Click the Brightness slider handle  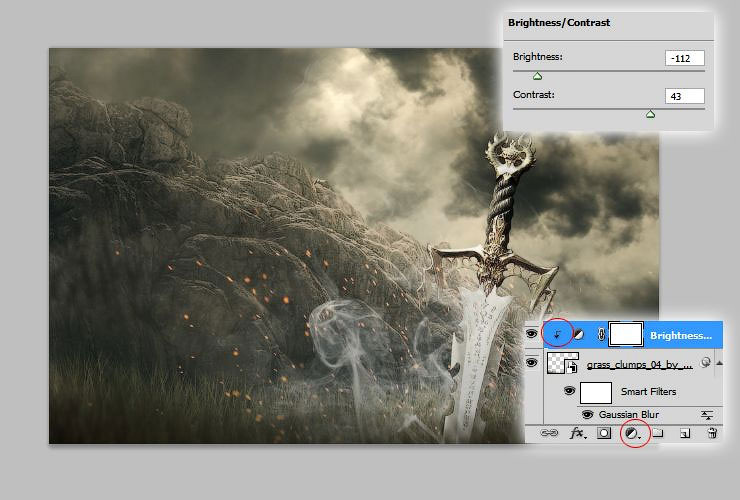537,76
